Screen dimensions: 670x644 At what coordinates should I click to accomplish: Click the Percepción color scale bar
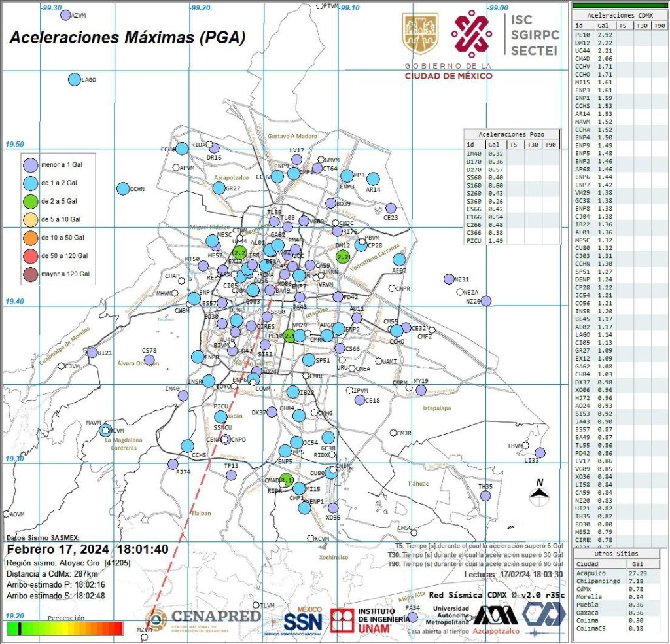pyautogui.click(x=65, y=628)
